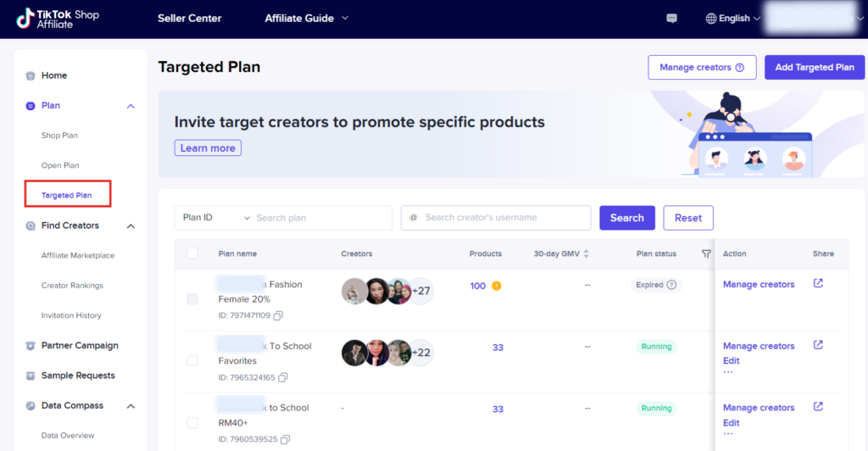This screenshot has height=451, width=868.
Task: Click 33 products for to School RM40+
Action: [498, 409]
